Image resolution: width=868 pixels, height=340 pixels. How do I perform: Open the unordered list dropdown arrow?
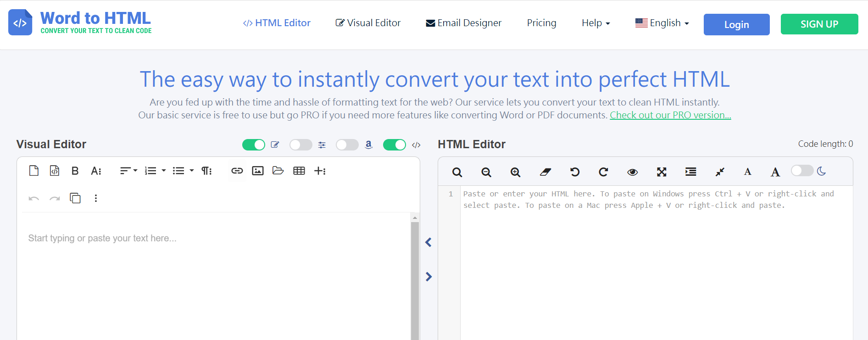point(192,171)
